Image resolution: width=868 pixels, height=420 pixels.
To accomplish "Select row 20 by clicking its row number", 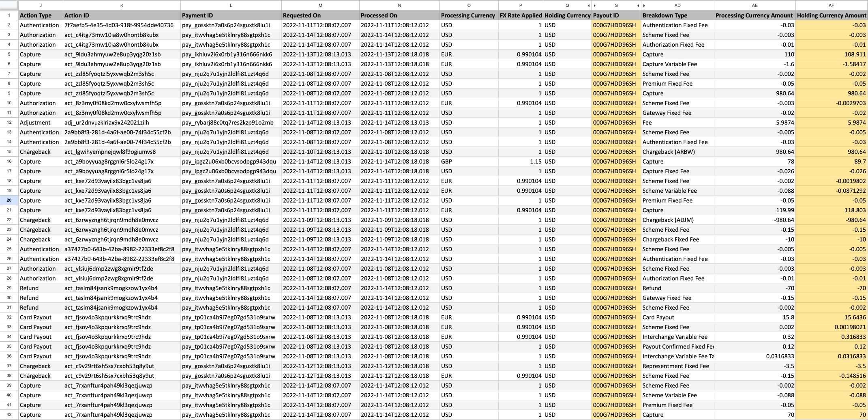I will 9,200.
